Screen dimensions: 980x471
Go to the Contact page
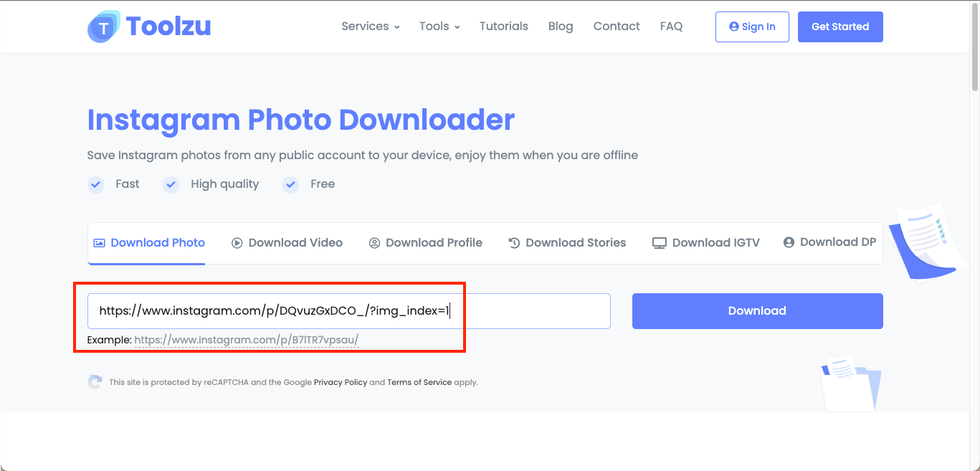pos(617,27)
